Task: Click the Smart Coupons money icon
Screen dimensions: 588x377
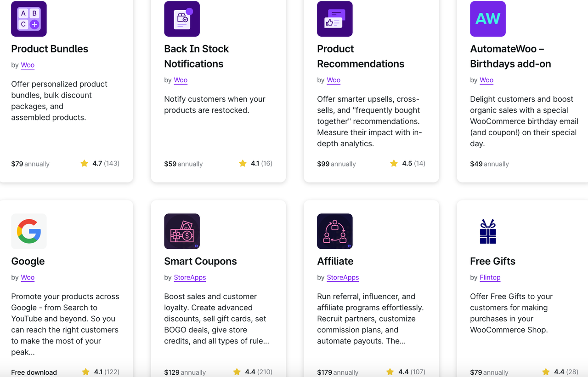Action: pyautogui.click(x=182, y=231)
